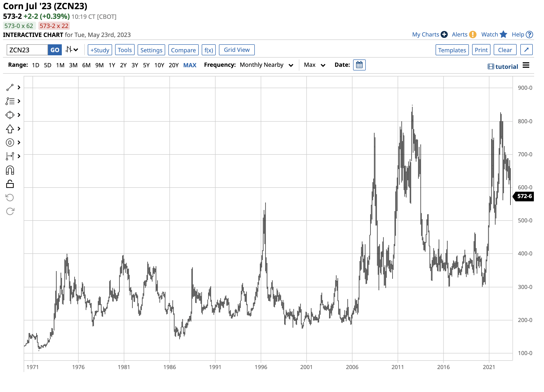Select the ellipse shape tool
This screenshot has height=392, width=544.
[x=10, y=115]
